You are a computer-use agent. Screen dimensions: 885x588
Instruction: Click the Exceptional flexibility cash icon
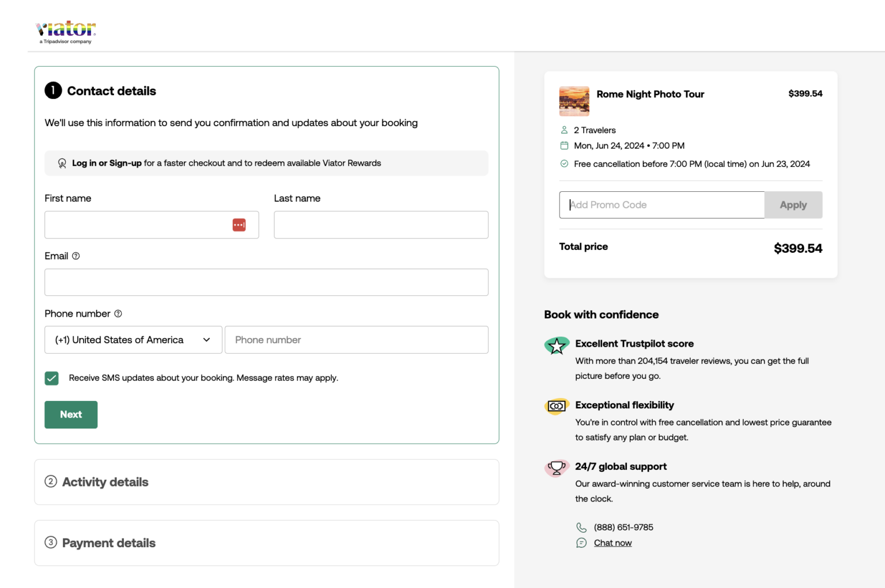[557, 407]
